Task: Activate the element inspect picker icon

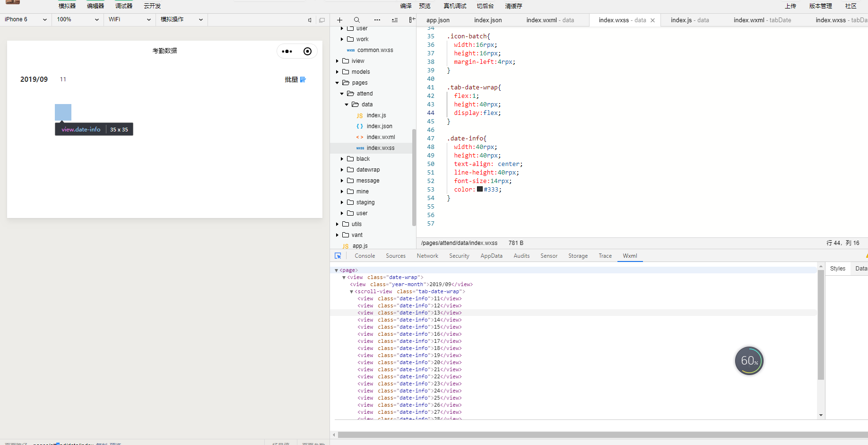Action: click(338, 256)
